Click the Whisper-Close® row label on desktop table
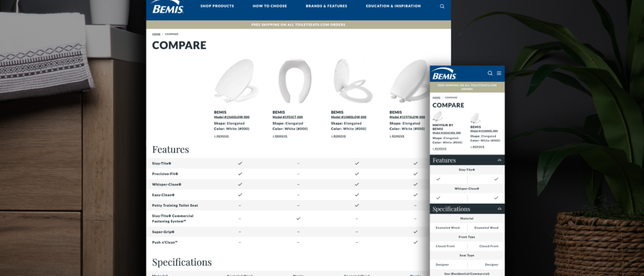 [165, 184]
